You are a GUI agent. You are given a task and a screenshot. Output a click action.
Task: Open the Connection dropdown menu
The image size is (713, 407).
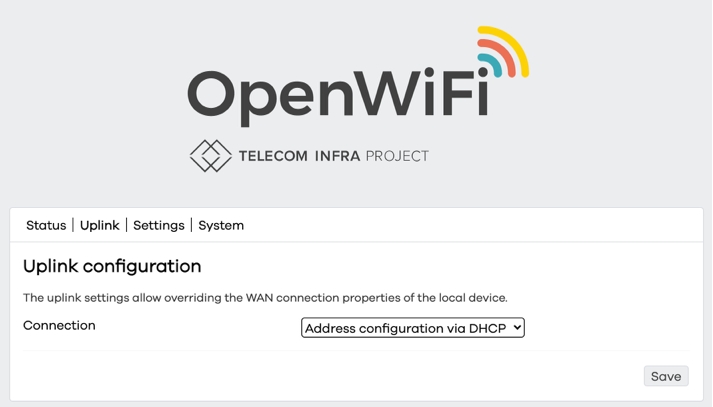412,328
